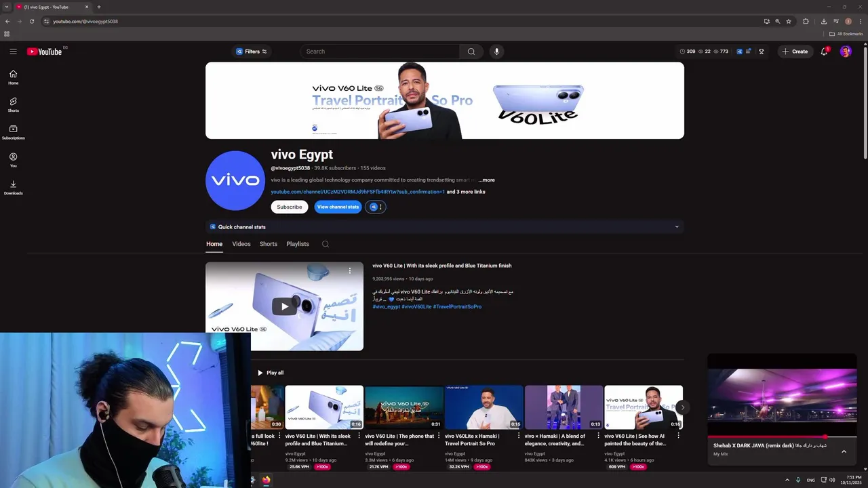Open Subscriptions in the left sidebar
The width and height of the screenshot is (868, 488).
point(13,132)
